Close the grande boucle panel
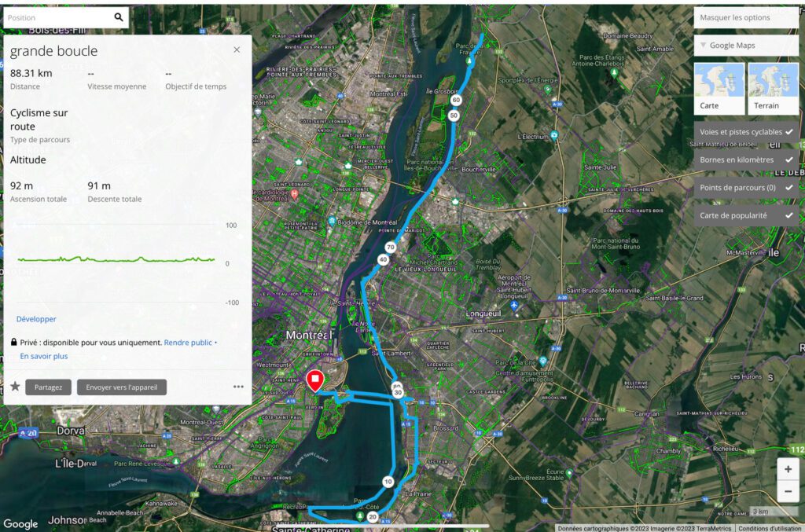This screenshot has height=532, width=805. (x=237, y=50)
